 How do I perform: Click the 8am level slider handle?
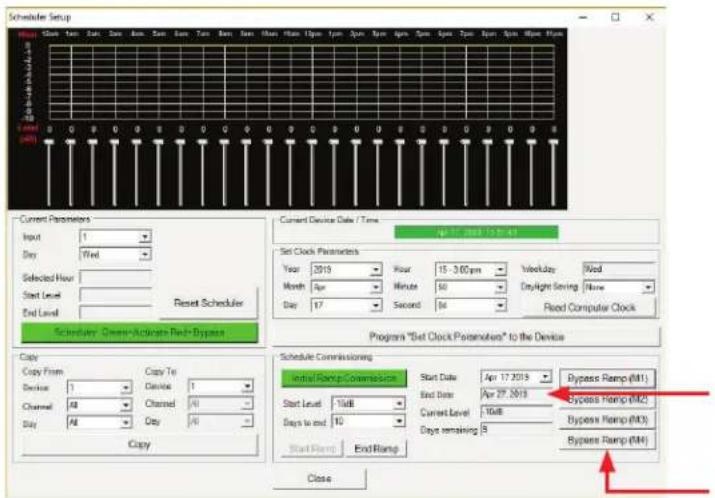(224, 142)
